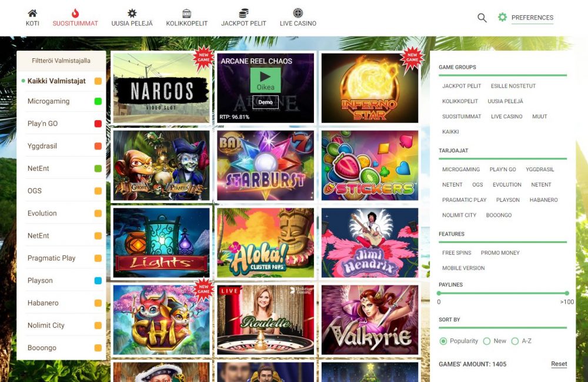588x382 pixels.
Task: Reset the game filters
Action: (x=559, y=364)
